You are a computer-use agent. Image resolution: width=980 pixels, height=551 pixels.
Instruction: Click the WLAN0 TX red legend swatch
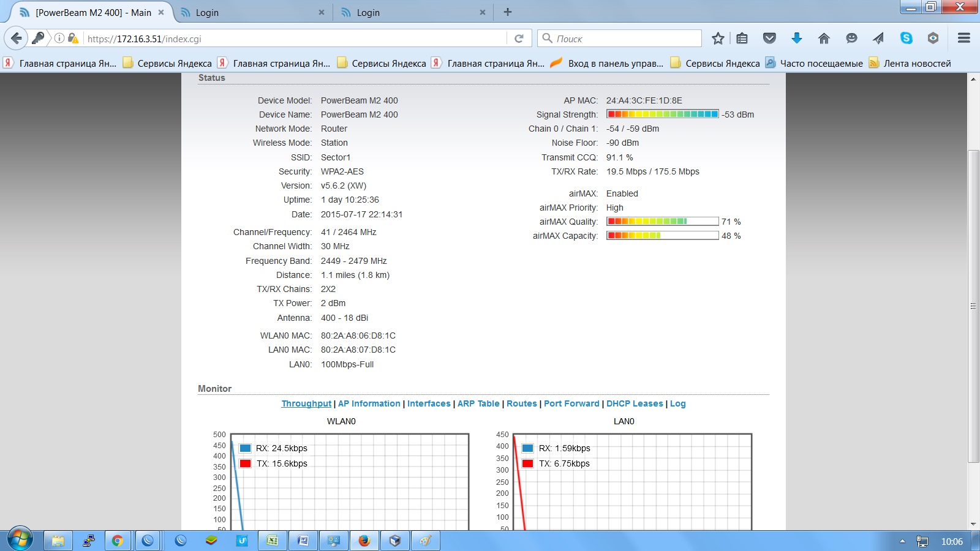[245, 463]
